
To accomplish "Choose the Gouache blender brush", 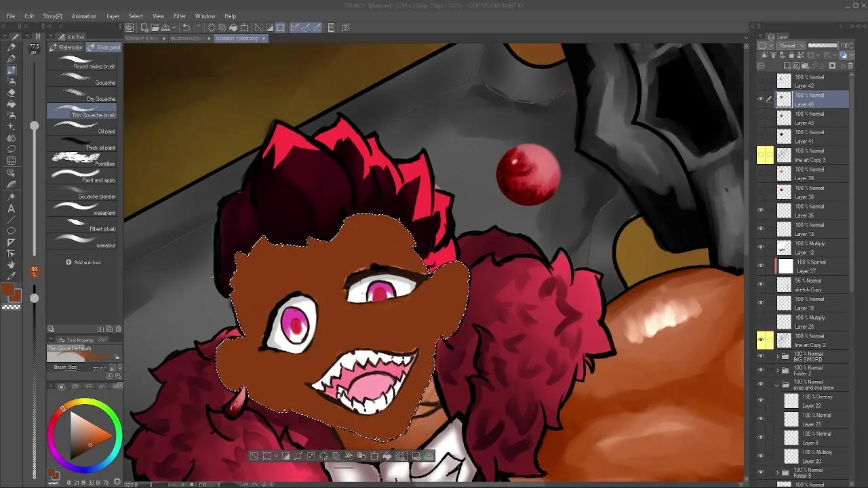I will pos(82,193).
